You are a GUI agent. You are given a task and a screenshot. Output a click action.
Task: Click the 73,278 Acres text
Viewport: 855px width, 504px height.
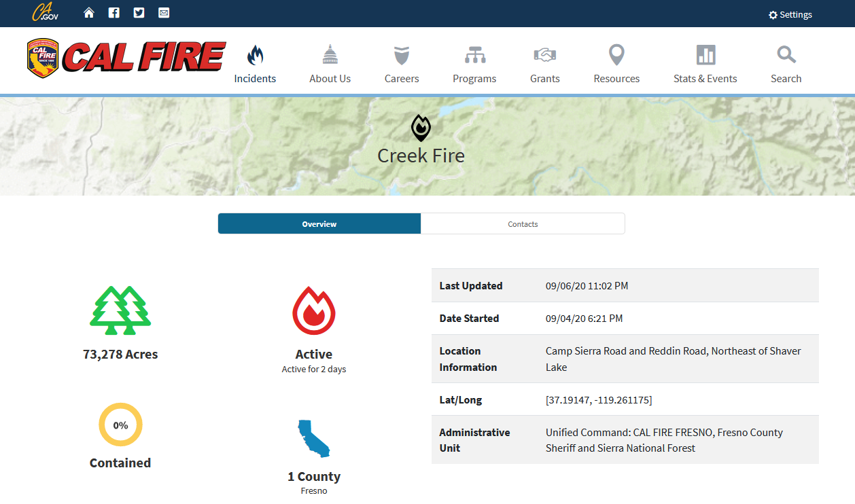[x=120, y=355]
